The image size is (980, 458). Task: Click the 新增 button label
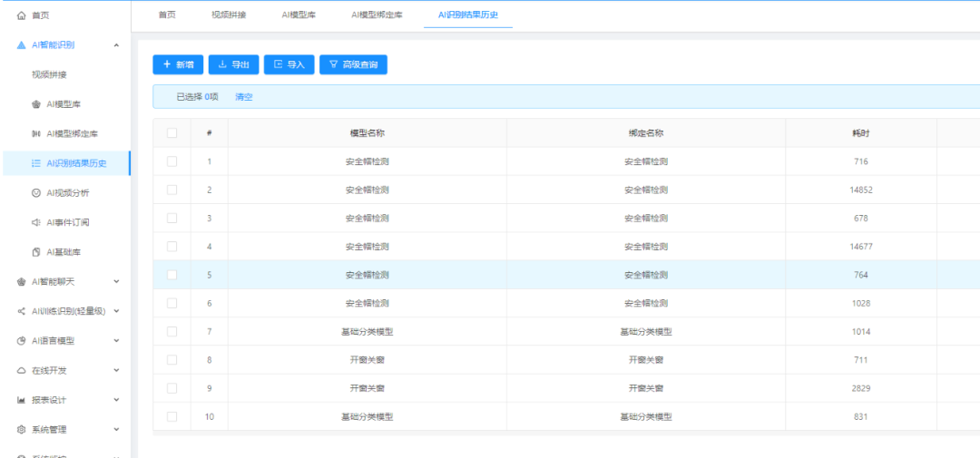coord(184,64)
